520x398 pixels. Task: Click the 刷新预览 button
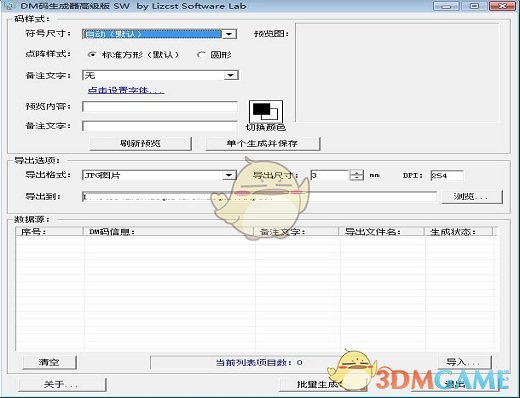[x=140, y=144]
